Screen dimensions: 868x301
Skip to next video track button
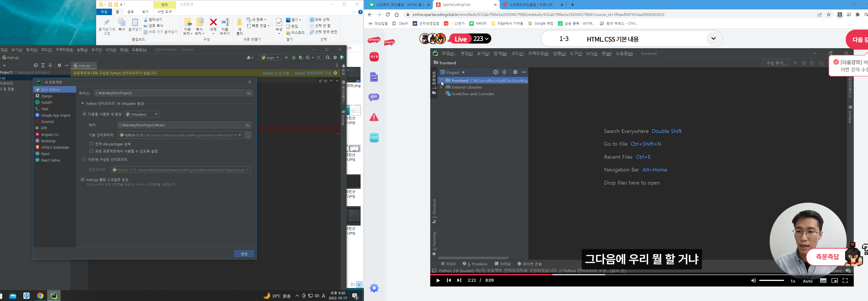[x=459, y=280]
